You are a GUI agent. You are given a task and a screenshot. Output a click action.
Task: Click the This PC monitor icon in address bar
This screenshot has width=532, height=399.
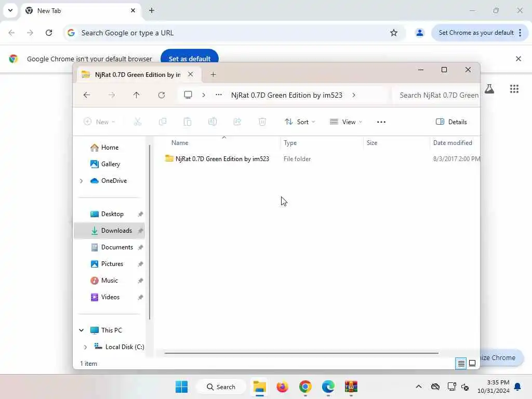pos(188,95)
